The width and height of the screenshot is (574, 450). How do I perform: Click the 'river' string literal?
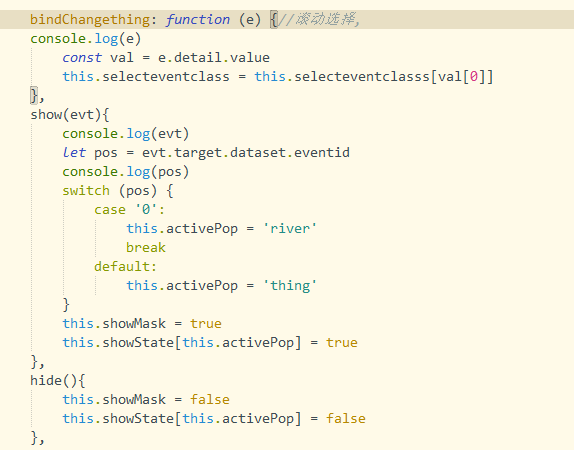290,229
